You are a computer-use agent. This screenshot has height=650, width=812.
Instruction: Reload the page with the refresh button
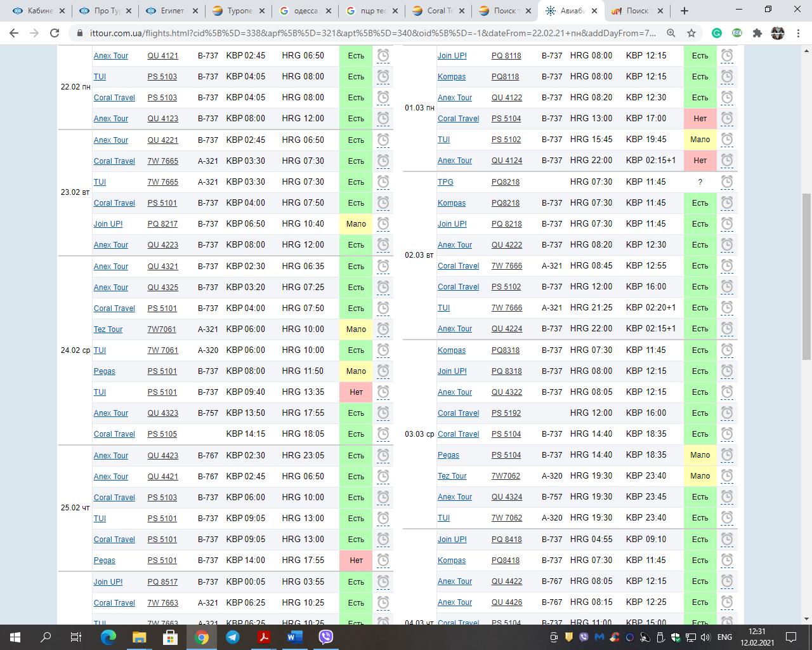[55, 33]
